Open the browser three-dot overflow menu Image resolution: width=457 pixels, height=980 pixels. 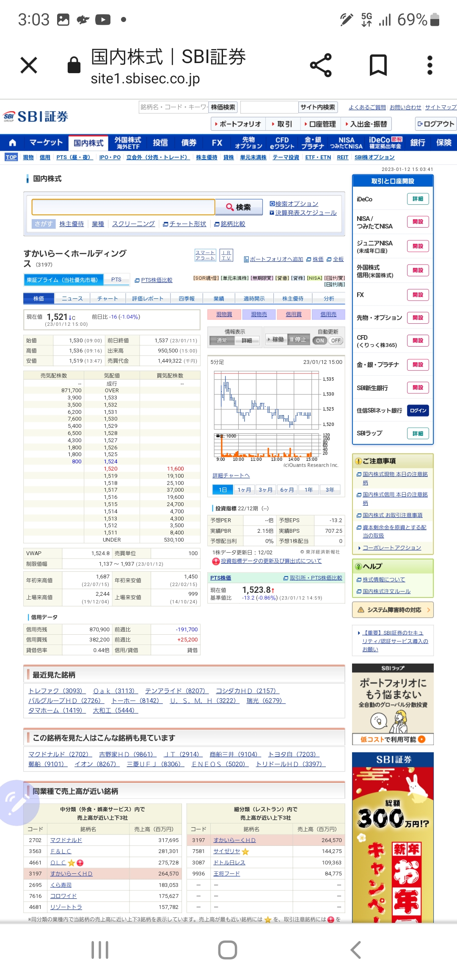coord(430,65)
